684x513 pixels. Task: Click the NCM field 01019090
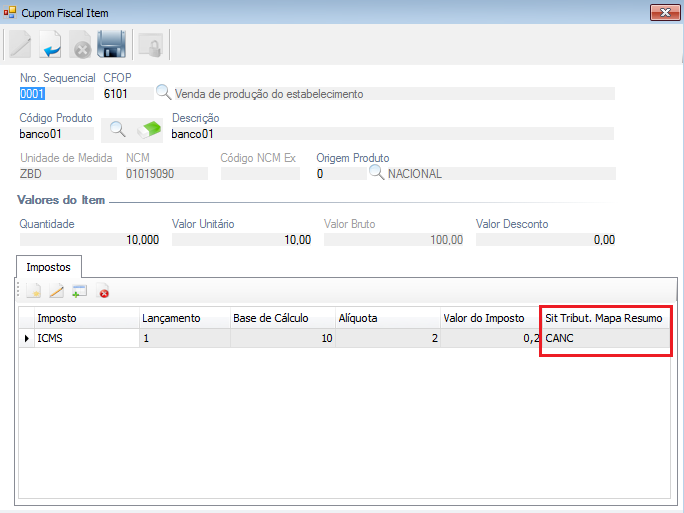click(x=167, y=174)
